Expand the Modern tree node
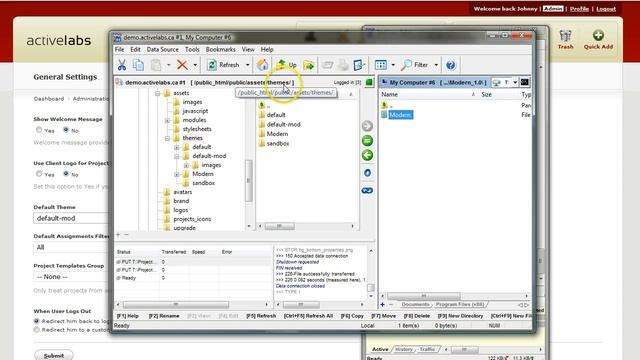This screenshot has height=360, width=640. [177, 174]
